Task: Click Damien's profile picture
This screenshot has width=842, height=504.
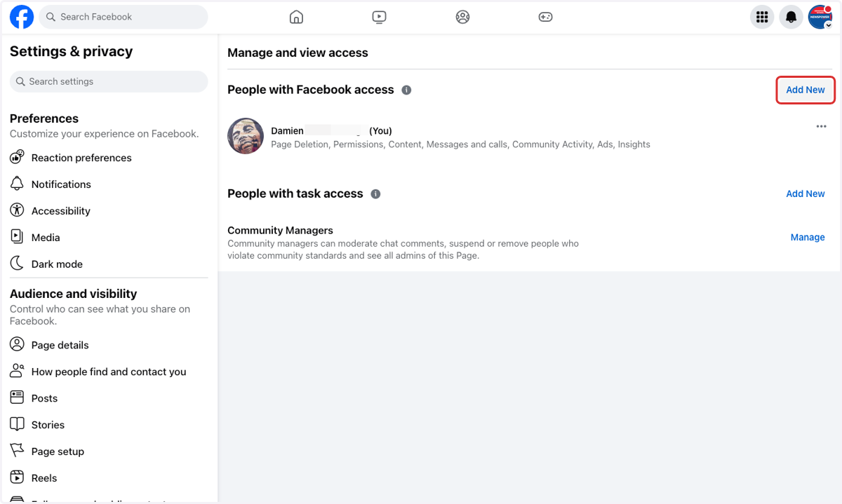Action: pos(246,136)
